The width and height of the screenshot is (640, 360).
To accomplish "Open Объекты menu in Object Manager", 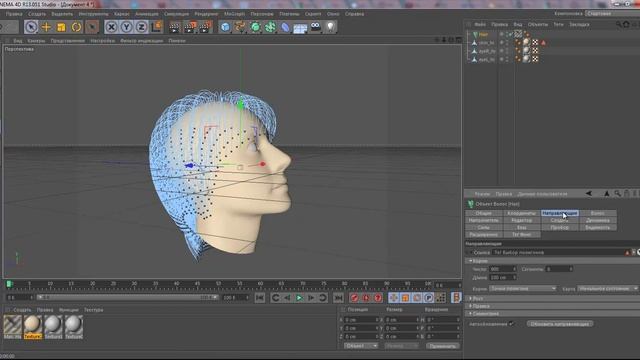I will click(538, 24).
